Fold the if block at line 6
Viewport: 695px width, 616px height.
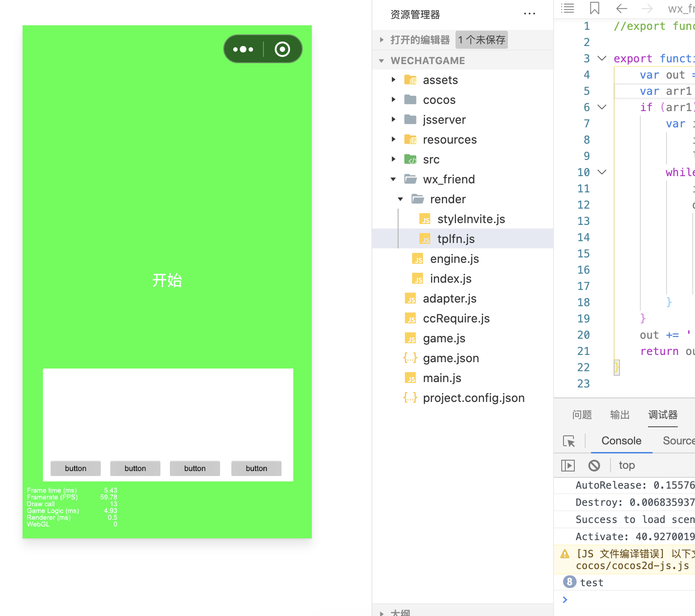point(602,107)
